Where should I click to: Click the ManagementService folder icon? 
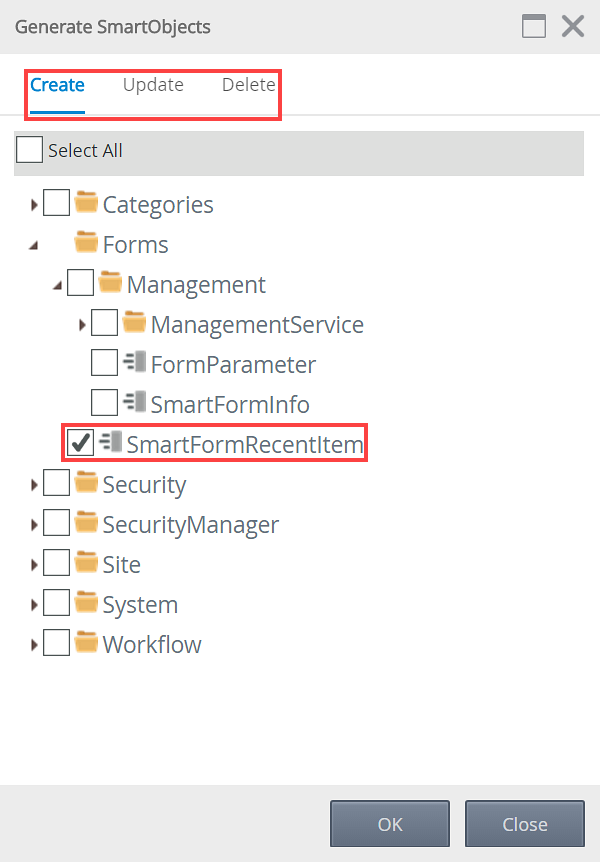pyautogui.click(x=135, y=324)
